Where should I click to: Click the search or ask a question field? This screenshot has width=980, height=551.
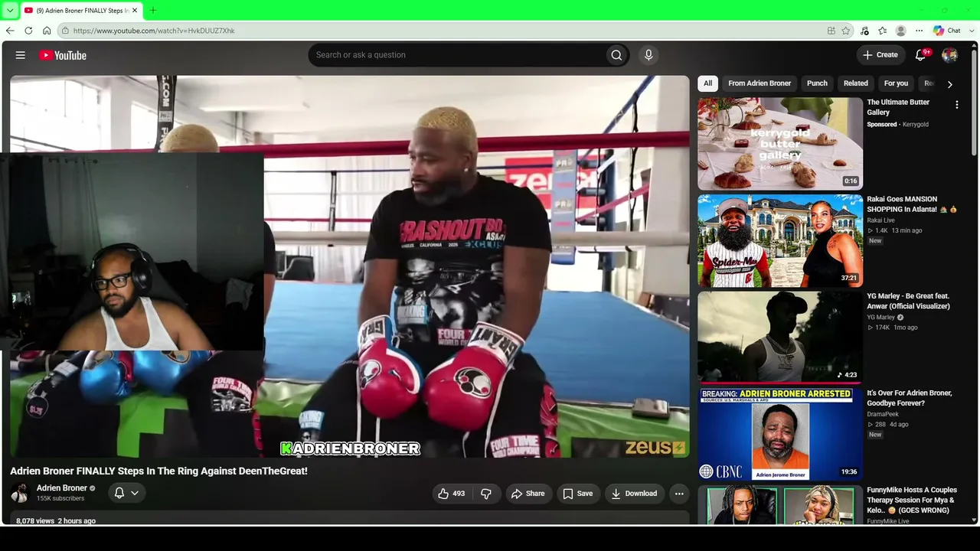pyautogui.click(x=456, y=55)
